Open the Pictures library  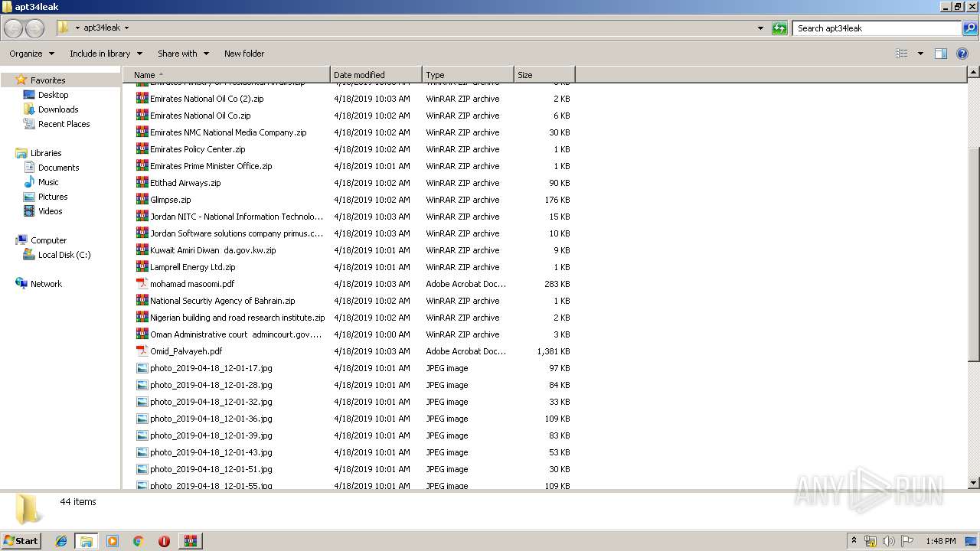point(53,197)
